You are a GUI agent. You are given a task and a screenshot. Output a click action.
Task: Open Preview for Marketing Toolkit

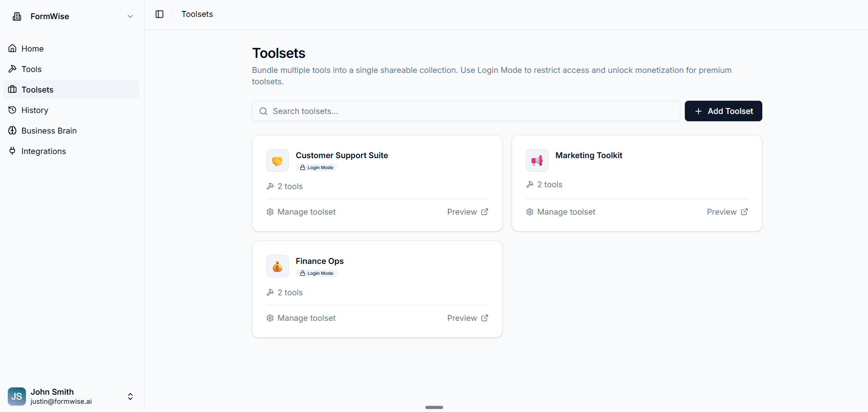pyautogui.click(x=727, y=211)
